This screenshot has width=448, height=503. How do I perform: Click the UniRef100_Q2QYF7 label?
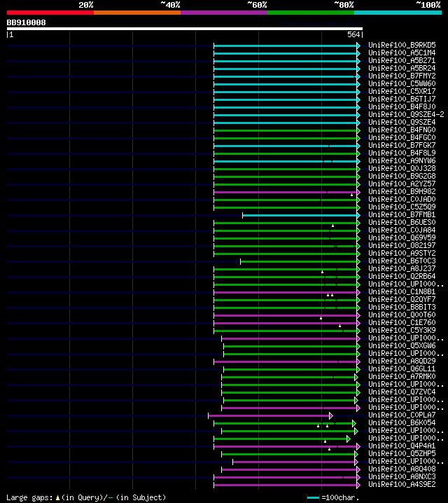coord(402,299)
